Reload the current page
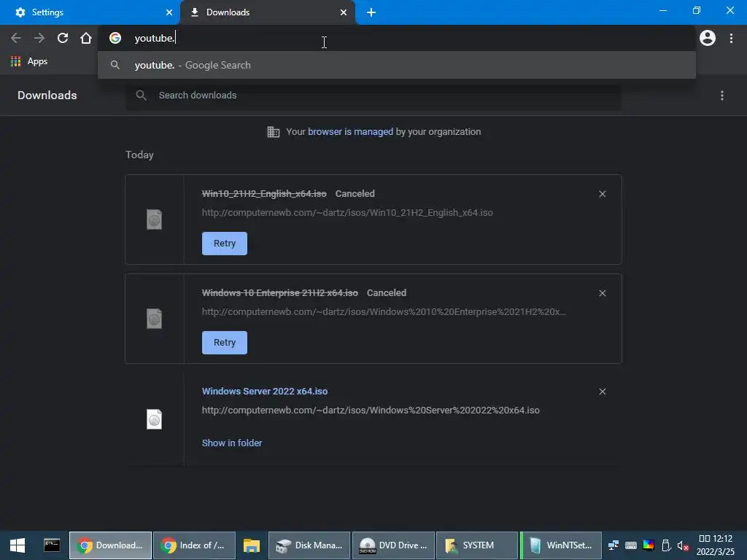 click(x=63, y=38)
